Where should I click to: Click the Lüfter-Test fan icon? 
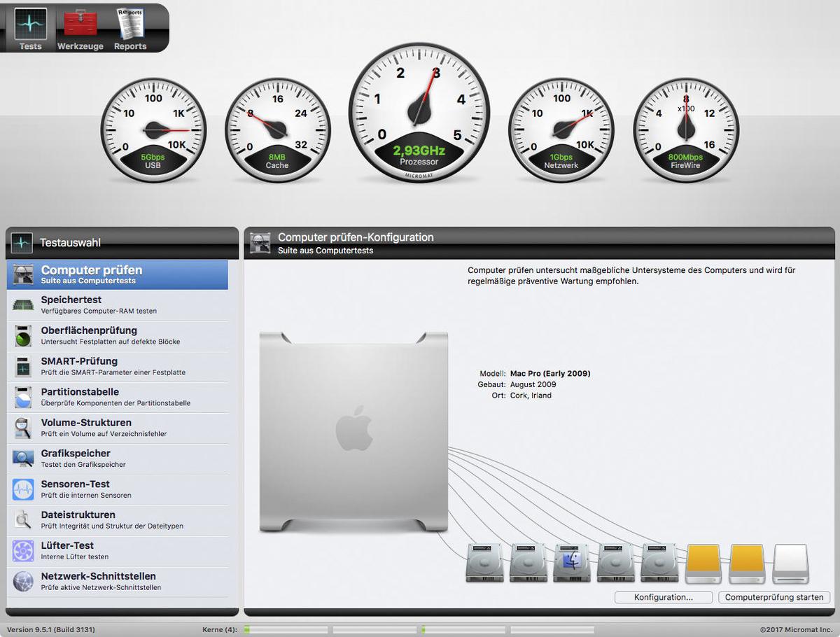(23, 551)
